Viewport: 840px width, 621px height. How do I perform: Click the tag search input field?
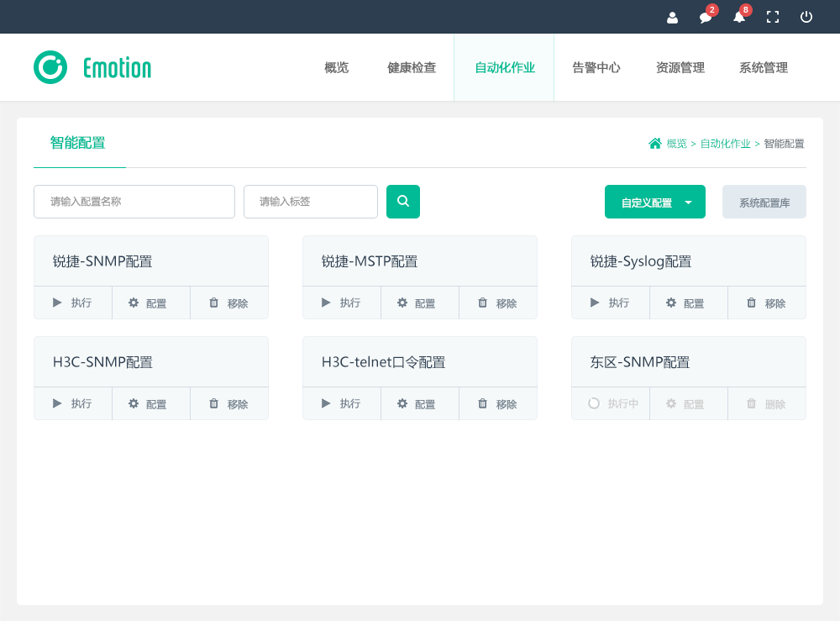(311, 202)
